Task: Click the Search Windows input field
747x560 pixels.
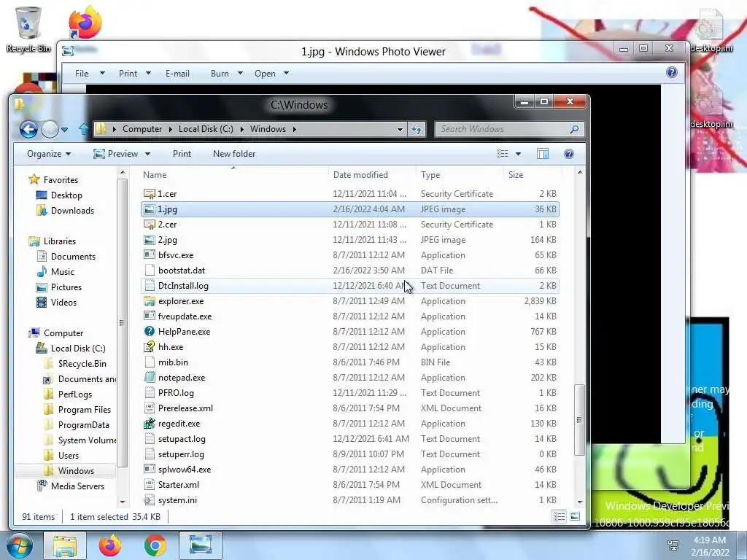Action: click(x=508, y=129)
